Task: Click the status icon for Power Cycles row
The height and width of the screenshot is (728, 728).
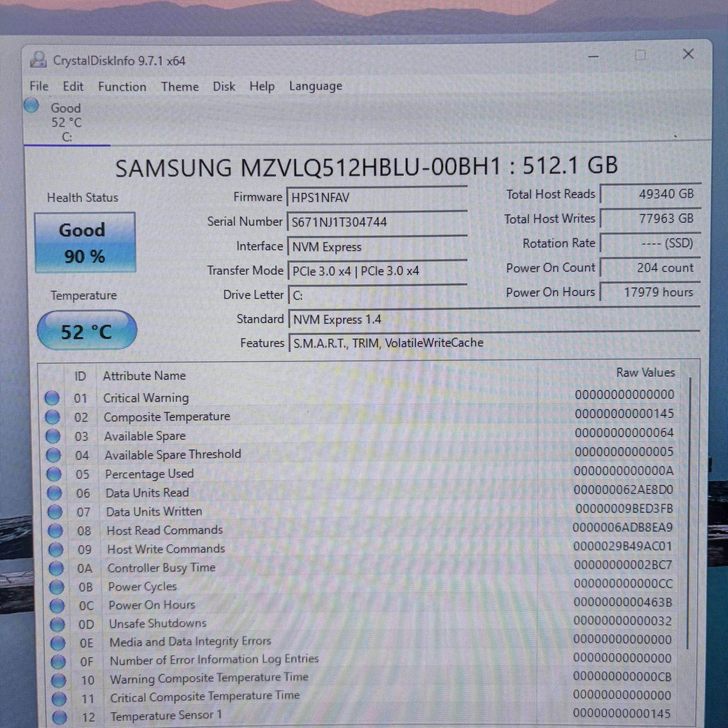Action: [x=57, y=587]
